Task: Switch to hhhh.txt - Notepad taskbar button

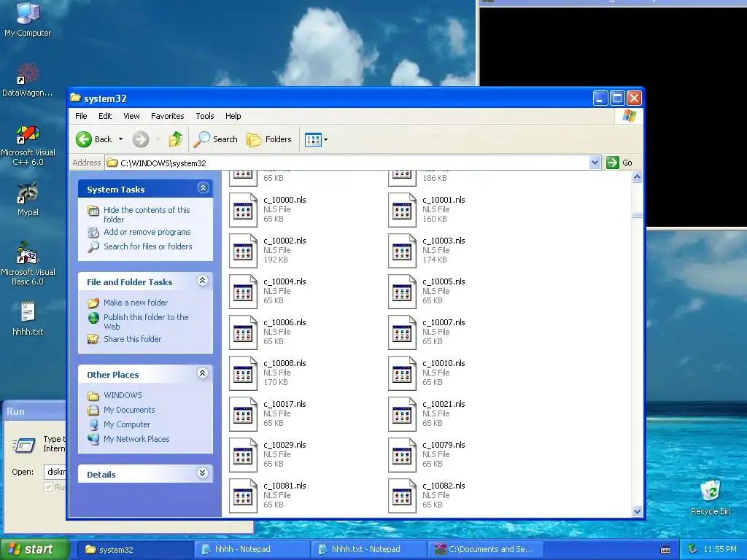Action: pyautogui.click(x=368, y=549)
